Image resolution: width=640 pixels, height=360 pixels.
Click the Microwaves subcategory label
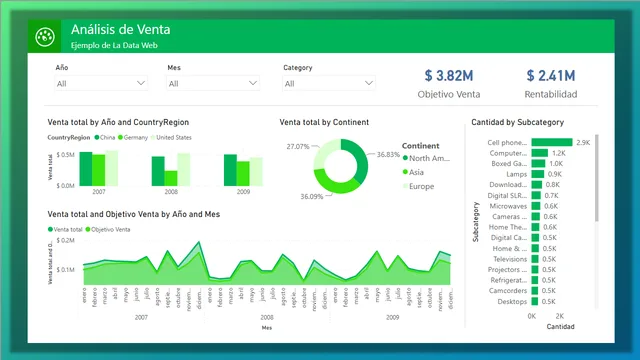point(508,206)
